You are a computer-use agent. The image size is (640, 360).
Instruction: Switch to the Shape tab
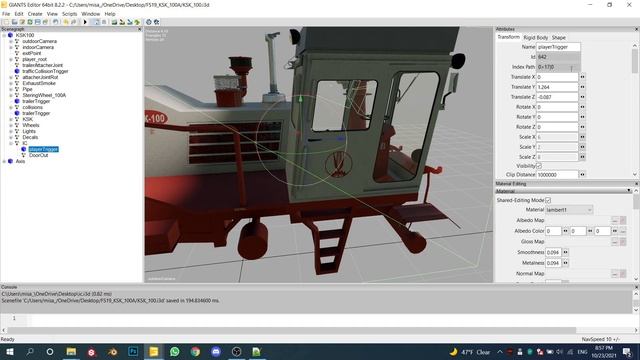(559, 38)
